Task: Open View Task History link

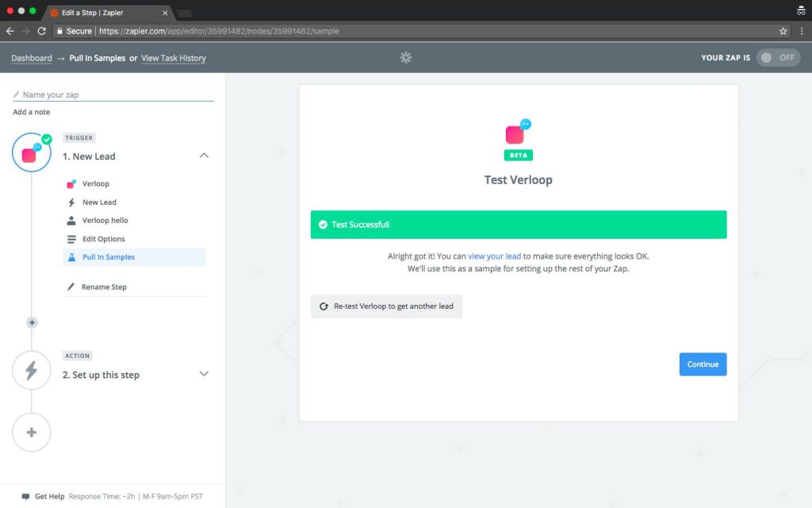Action: 174,58
